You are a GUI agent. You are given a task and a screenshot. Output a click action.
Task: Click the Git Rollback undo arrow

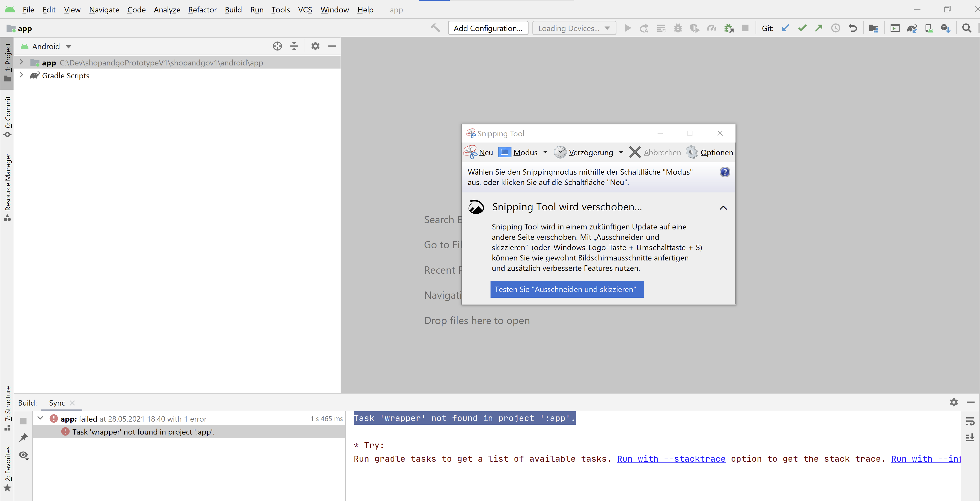click(853, 28)
